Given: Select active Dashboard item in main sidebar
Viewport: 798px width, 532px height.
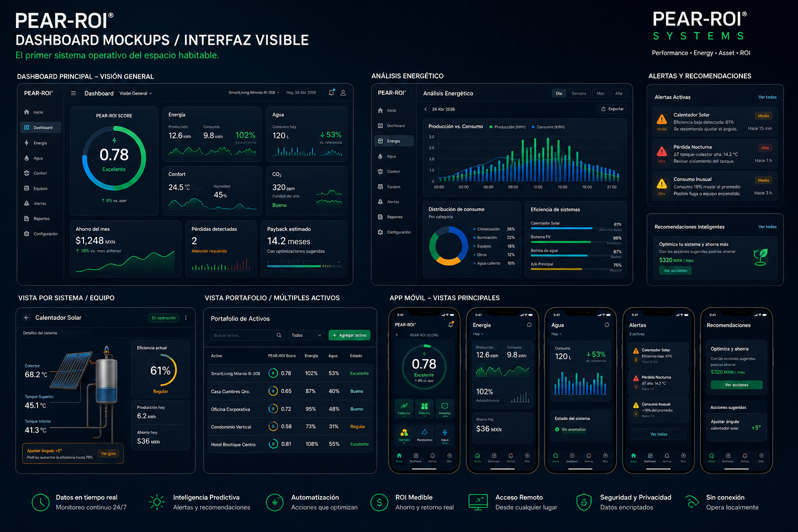Looking at the screenshot, I should click(41, 127).
